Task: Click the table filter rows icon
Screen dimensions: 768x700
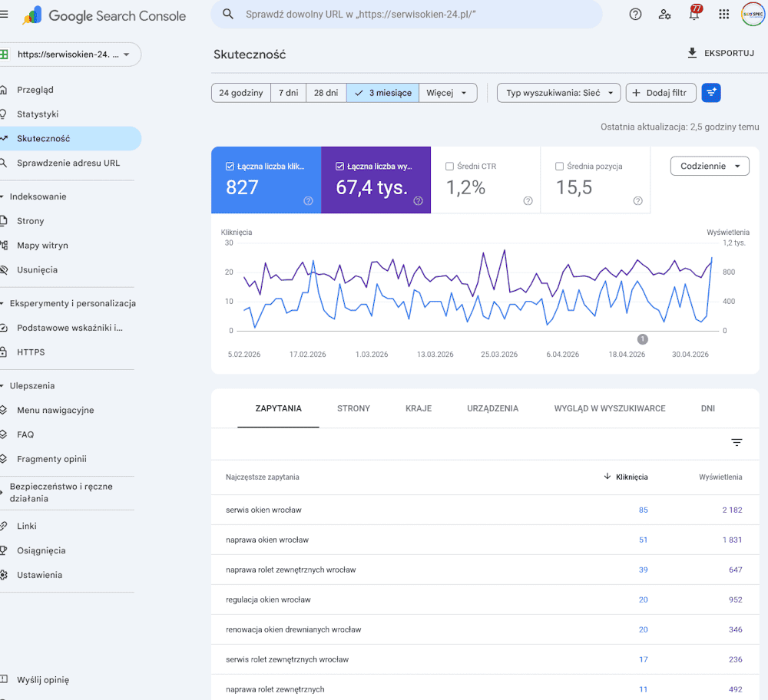Action: (x=737, y=443)
